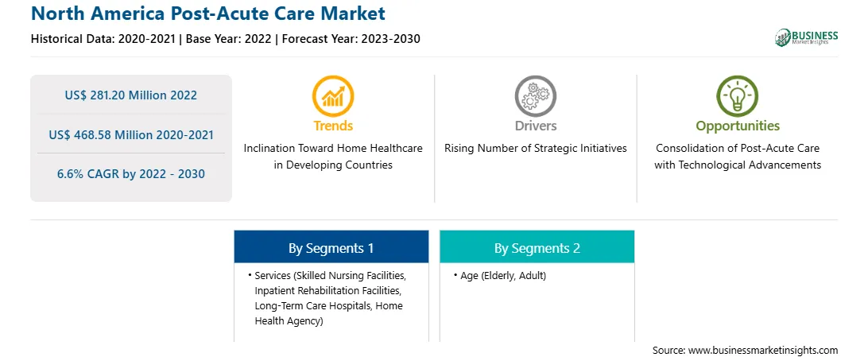Viewport: 868px width, 357px height.
Task: Select the By Segments 1 header
Action: pyautogui.click(x=331, y=246)
